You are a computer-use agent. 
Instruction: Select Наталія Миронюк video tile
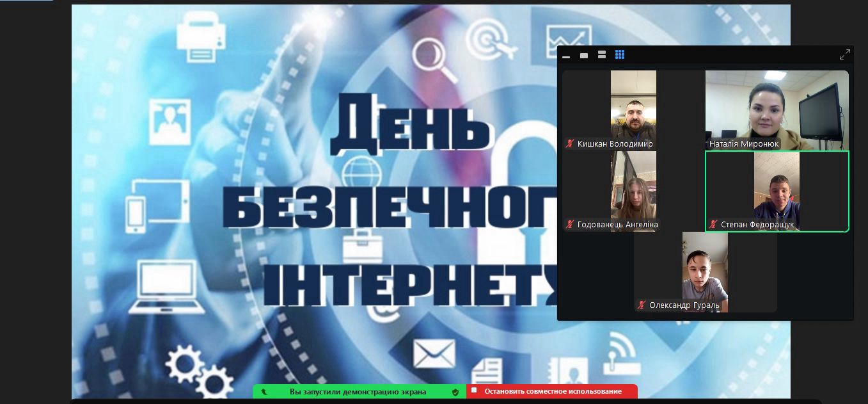tap(777, 110)
